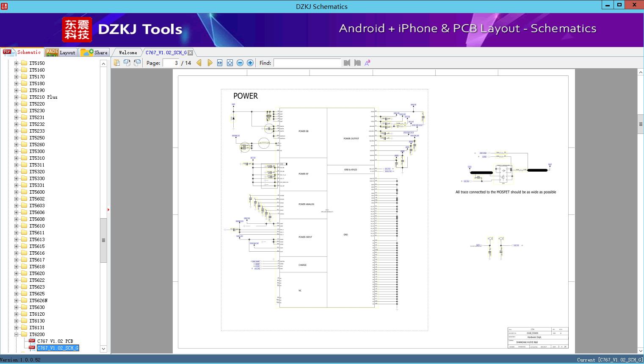Viewport: 644px width, 364px height.
Task: Toggle match case search option icon
Action: (368, 63)
